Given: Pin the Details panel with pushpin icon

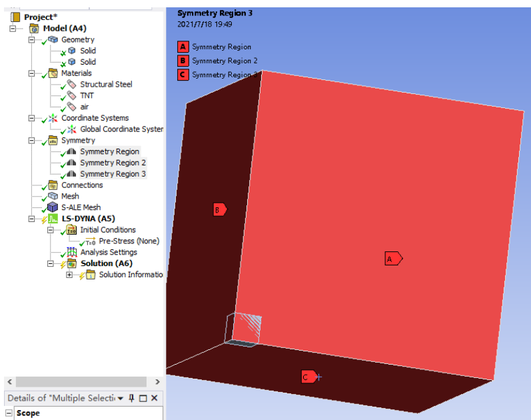Looking at the screenshot, I should [131, 398].
